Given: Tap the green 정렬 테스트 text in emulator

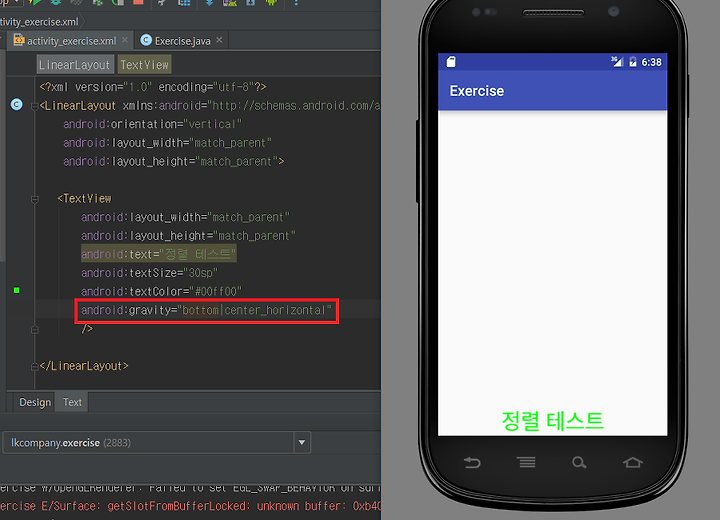Looking at the screenshot, I should coord(552,421).
